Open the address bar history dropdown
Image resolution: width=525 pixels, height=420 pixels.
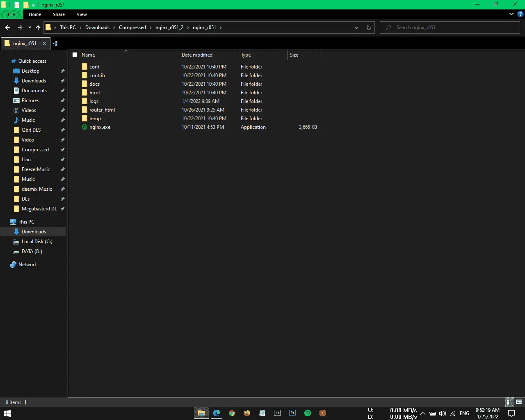tap(356, 27)
